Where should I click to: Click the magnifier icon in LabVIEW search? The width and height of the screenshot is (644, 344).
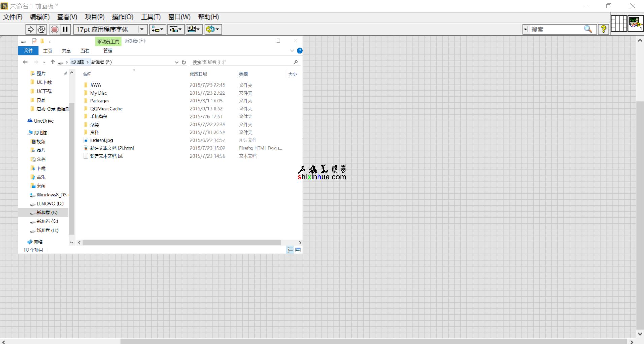tap(588, 29)
